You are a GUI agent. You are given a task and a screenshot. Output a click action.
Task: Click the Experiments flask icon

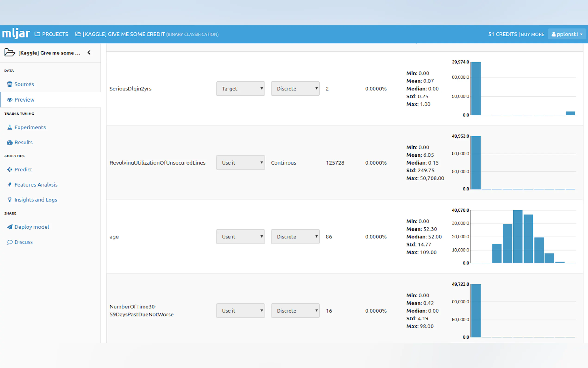(x=9, y=127)
